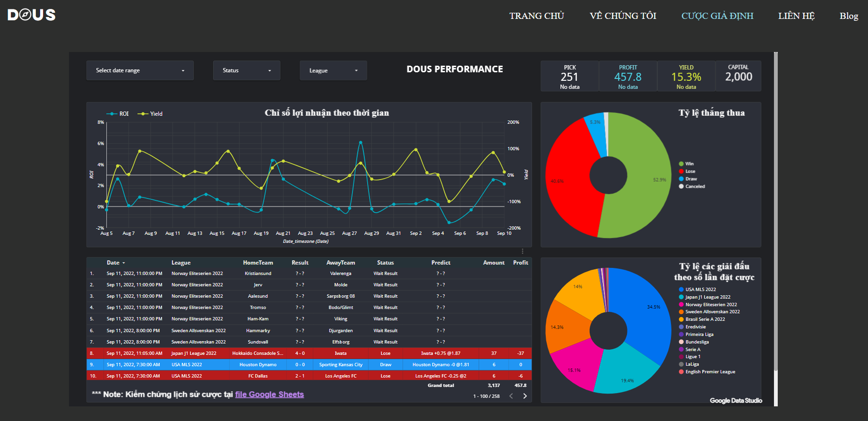The image size is (868, 421).
Task: Sort table by Profit column header
Action: 520,263
